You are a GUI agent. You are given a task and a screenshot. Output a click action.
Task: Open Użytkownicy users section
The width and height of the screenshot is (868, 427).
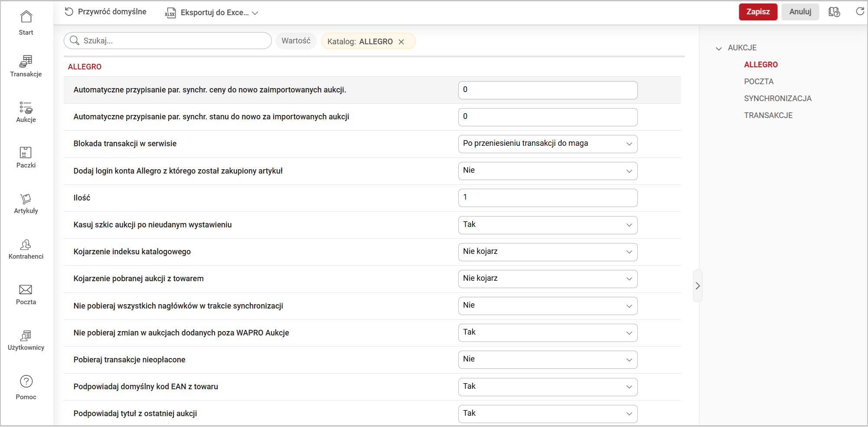coord(26,340)
